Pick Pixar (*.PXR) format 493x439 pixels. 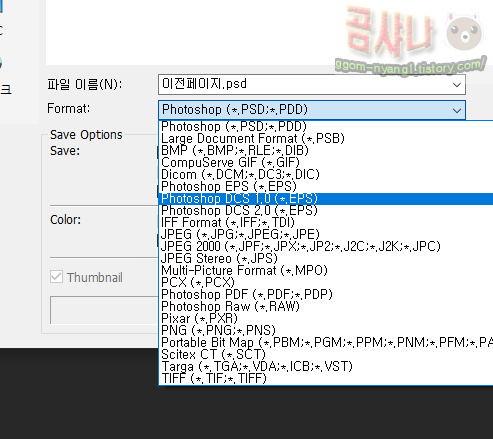click(326, 319)
